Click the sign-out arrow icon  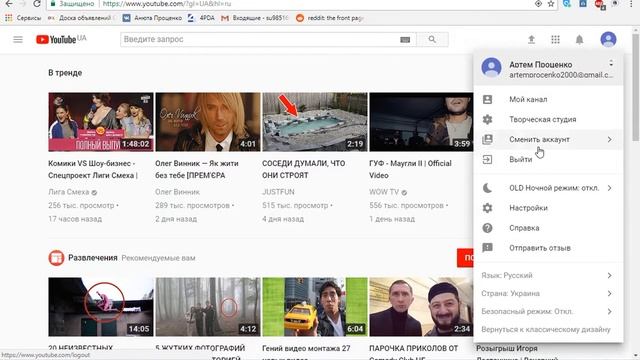[x=487, y=159]
